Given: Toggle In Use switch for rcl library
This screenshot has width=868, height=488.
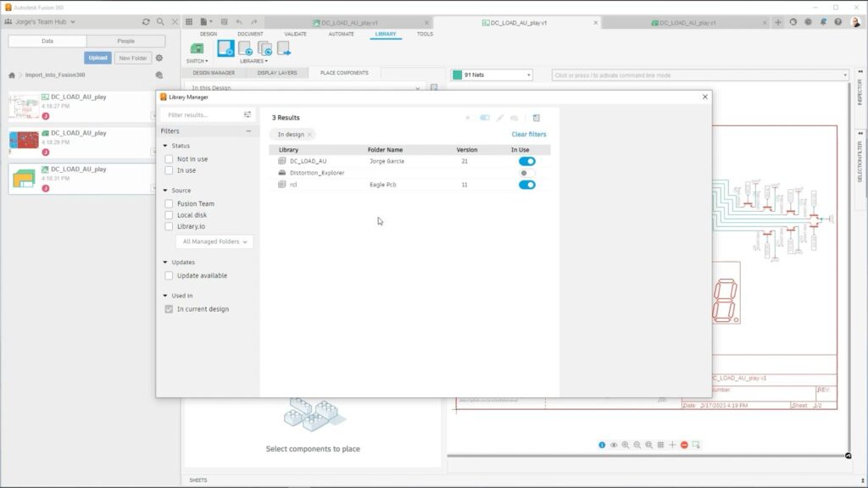Looking at the screenshot, I should [527, 185].
